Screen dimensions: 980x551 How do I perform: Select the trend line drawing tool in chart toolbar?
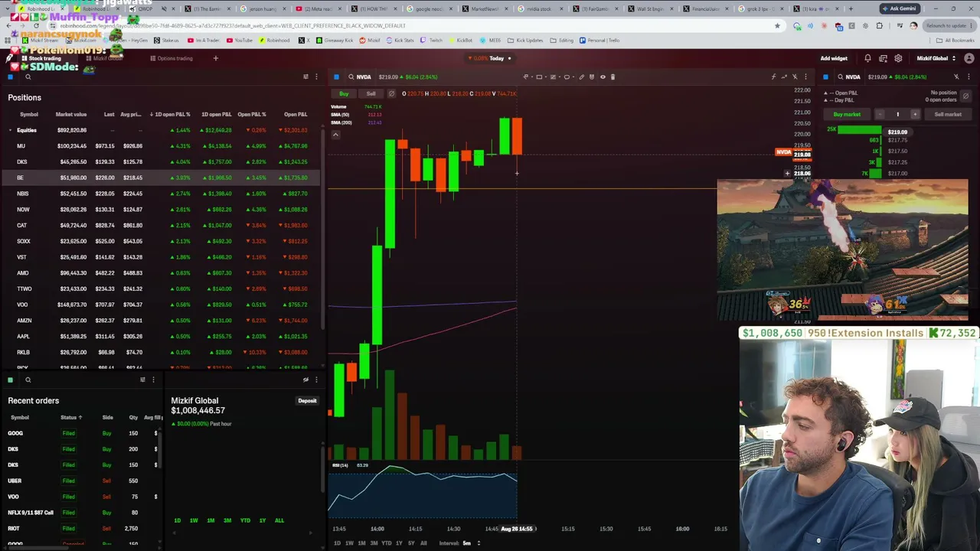coord(526,77)
